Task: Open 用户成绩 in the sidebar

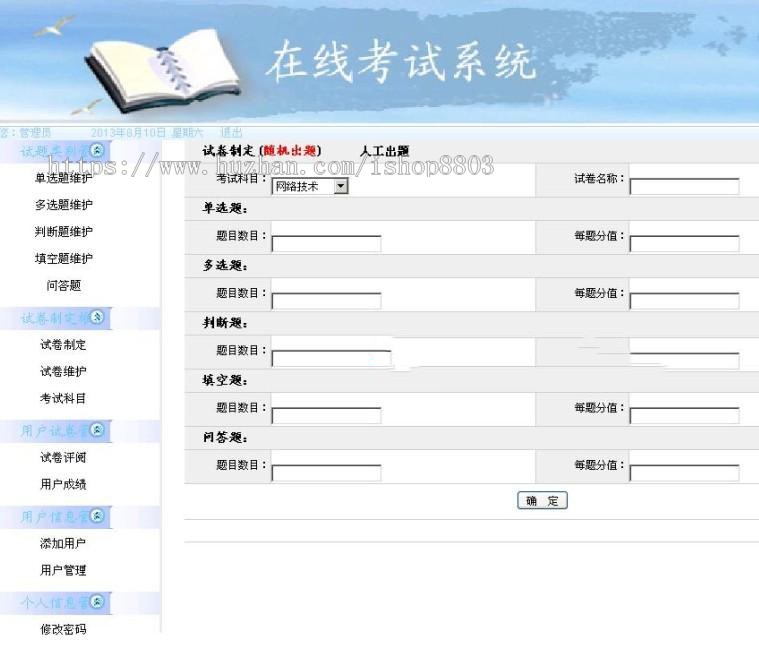Action: tap(63, 484)
